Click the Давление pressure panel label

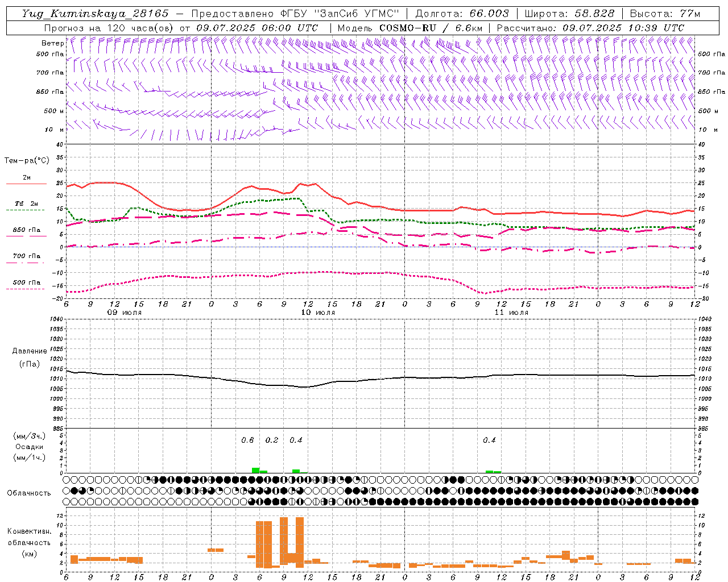tap(30, 351)
